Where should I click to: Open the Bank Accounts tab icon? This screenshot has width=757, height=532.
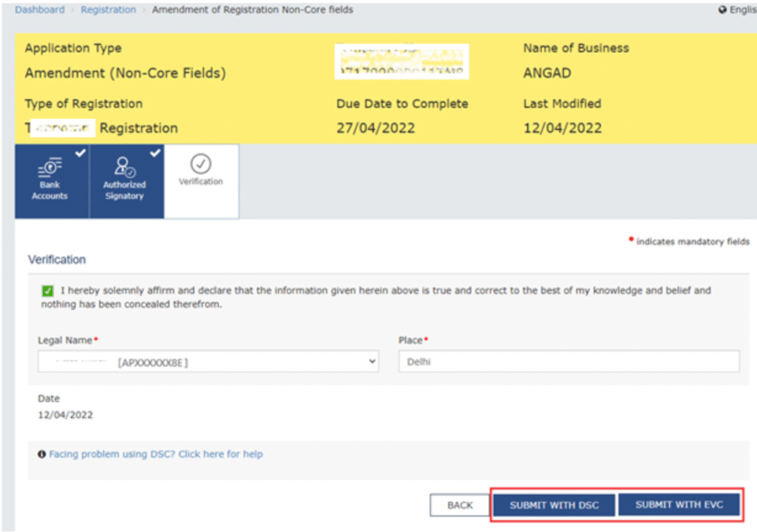coord(50,167)
